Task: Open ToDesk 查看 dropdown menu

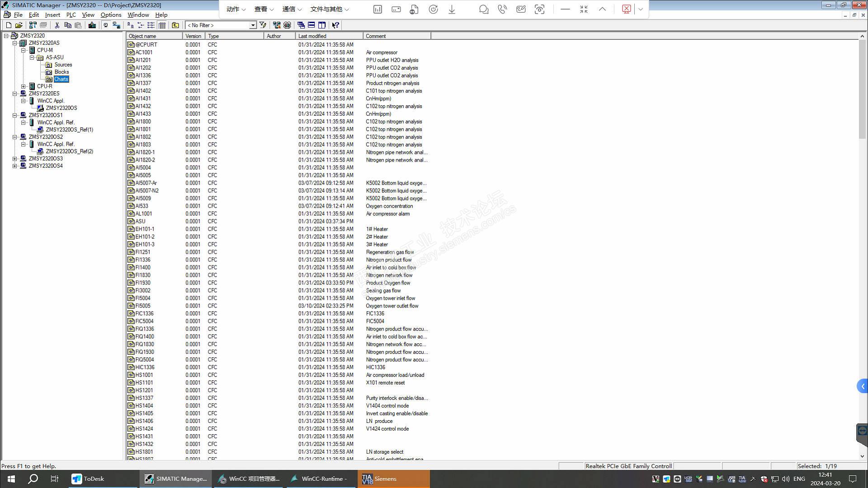Action: pyautogui.click(x=264, y=9)
